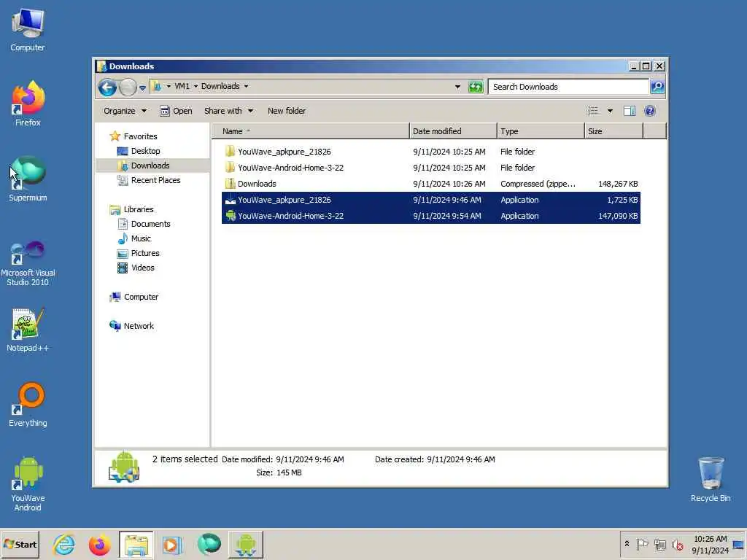
Task: Sort by the Name column header
Action: pyautogui.click(x=311, y=131)
